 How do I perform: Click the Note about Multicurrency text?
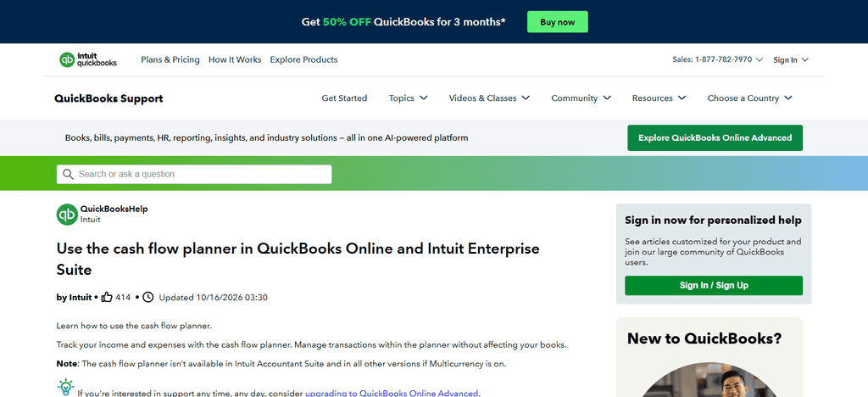[x=281, y=364]
